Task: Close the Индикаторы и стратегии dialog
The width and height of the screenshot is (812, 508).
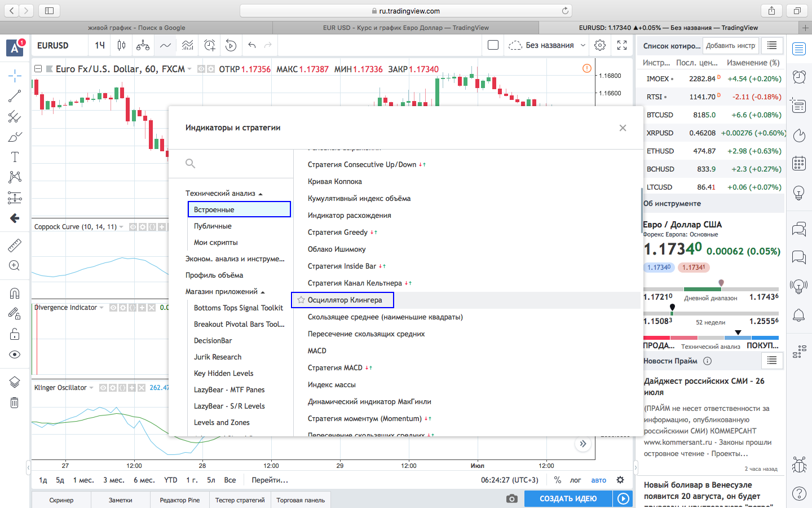Action: 623,128
